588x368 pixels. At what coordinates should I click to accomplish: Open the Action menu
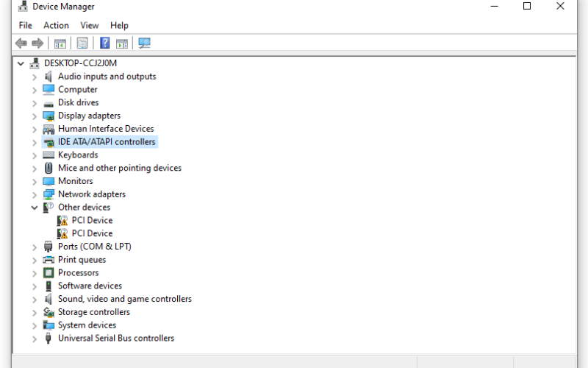[x=57, y=26]
